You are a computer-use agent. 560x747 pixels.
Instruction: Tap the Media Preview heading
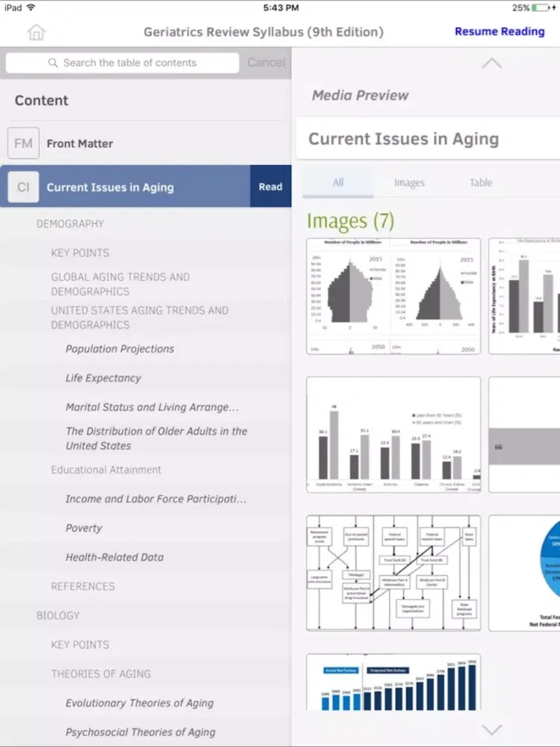point(360,96)
